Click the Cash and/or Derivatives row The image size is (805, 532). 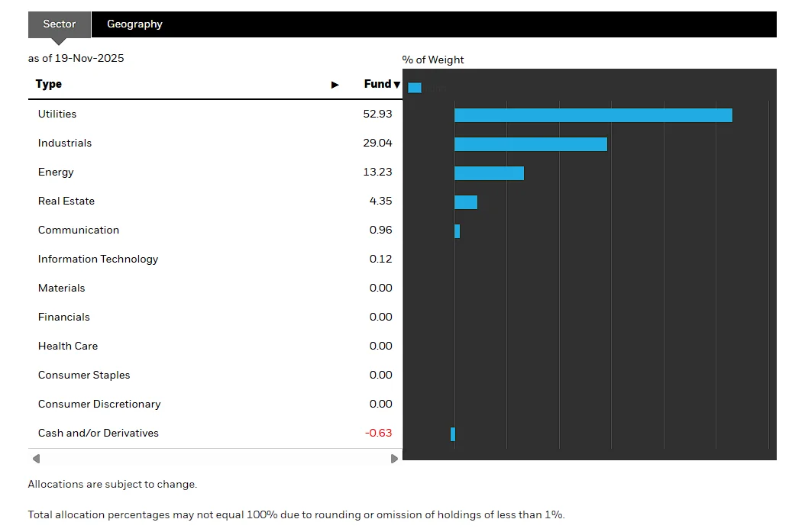[99, 433]
